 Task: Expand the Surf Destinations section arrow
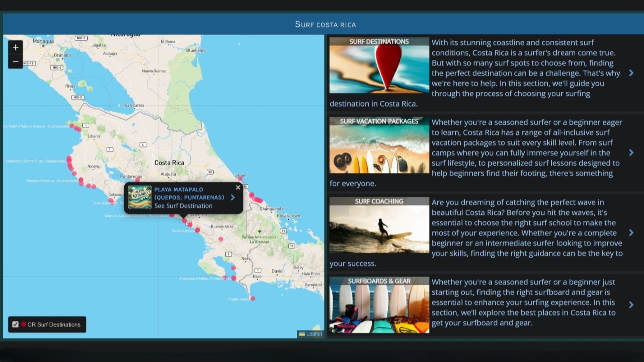tap(631, 73)
